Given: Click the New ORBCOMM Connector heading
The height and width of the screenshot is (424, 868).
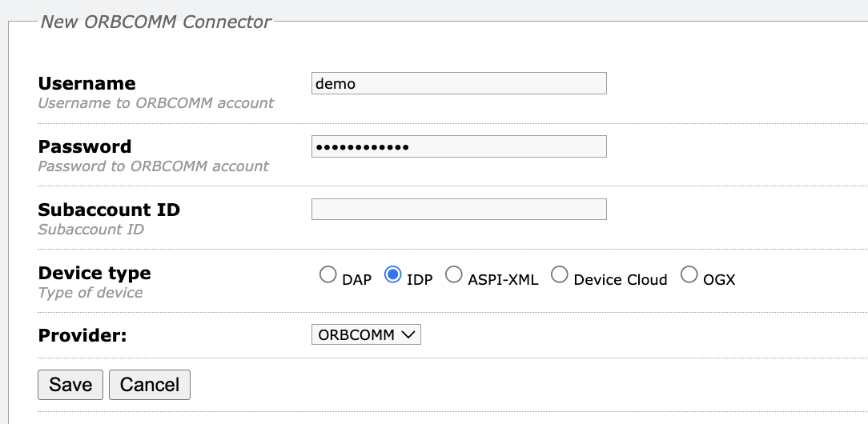Looking at the screenshot, I should point(156,22).
